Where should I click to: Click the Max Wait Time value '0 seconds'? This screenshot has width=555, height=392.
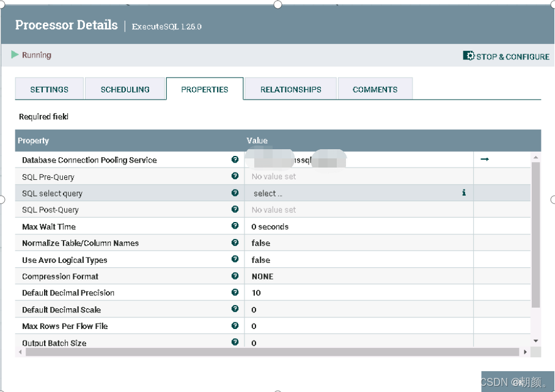[x=270, y=227]
